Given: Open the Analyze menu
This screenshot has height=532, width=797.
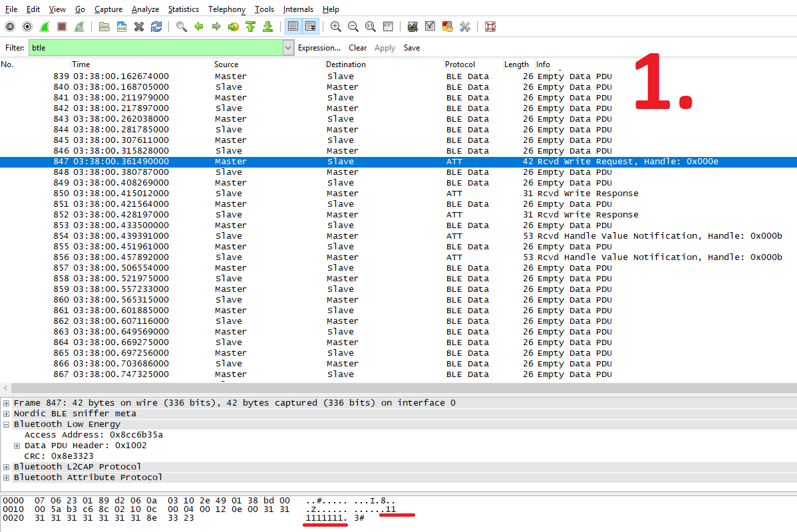Looking at the screenshot, I should point(146,9).
